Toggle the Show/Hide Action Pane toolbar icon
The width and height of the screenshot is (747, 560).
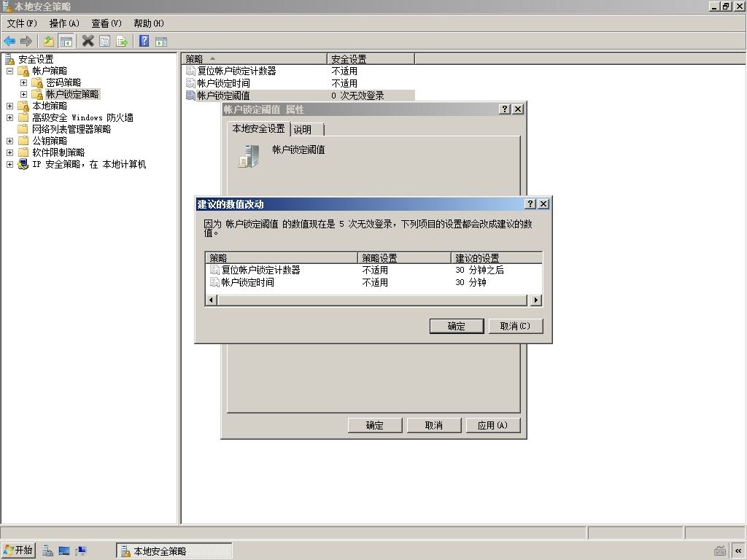161,42
